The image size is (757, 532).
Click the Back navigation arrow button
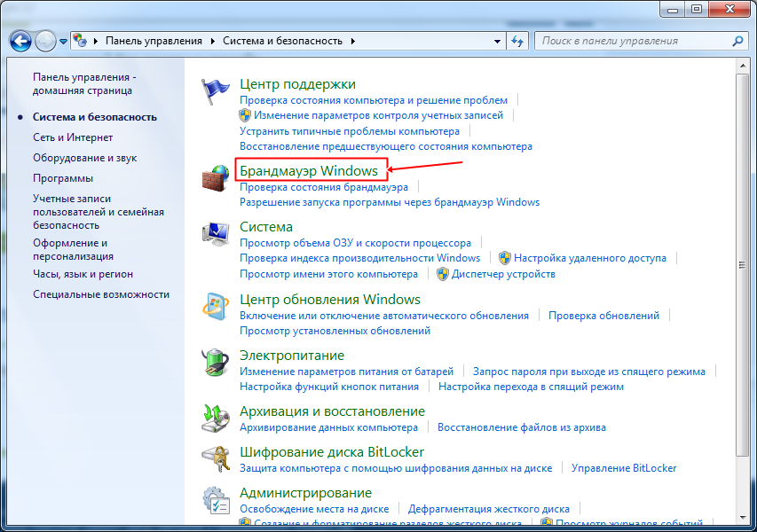tap(20, 41)
